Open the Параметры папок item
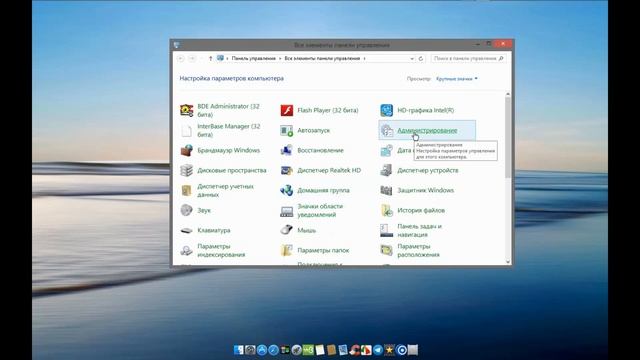The image size is (640, 360). (315, 250)
